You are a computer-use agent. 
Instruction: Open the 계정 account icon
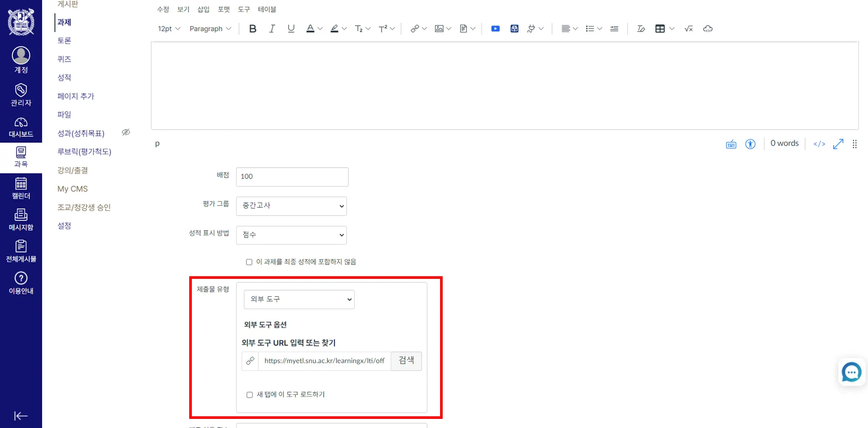[21, 60]
